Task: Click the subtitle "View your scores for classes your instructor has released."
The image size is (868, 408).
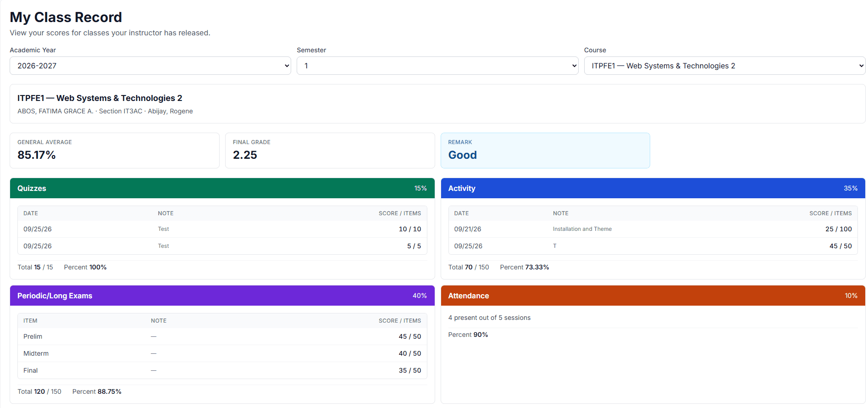Action: (x=110, y=33)
